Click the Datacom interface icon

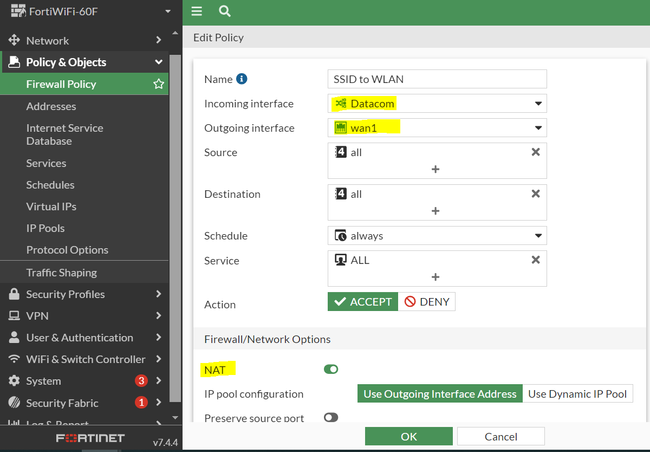coord(341,103)
